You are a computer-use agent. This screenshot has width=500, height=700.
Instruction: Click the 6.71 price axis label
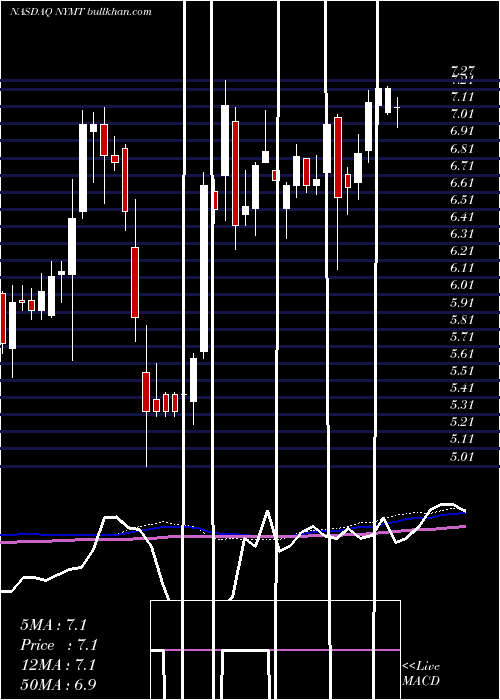(x=462, y=166)
